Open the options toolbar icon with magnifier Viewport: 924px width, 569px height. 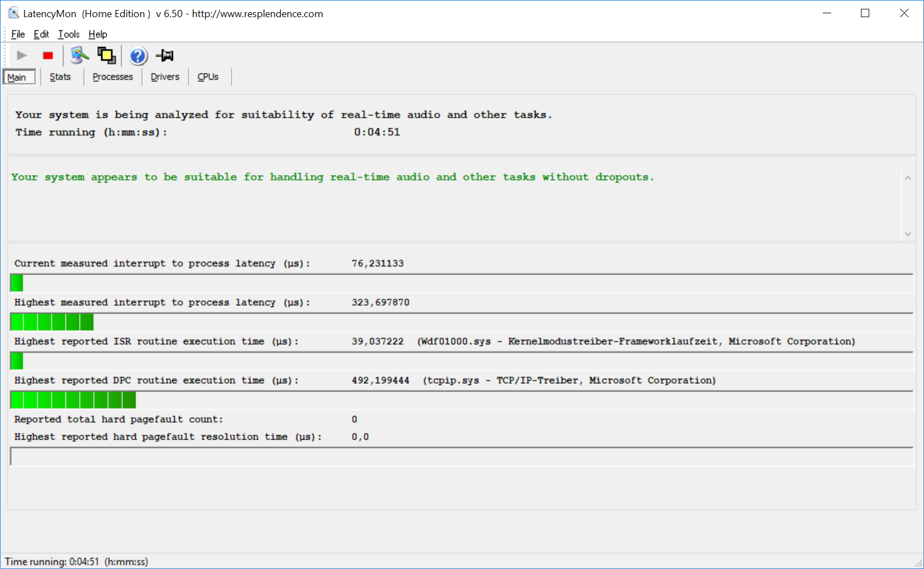80,55
